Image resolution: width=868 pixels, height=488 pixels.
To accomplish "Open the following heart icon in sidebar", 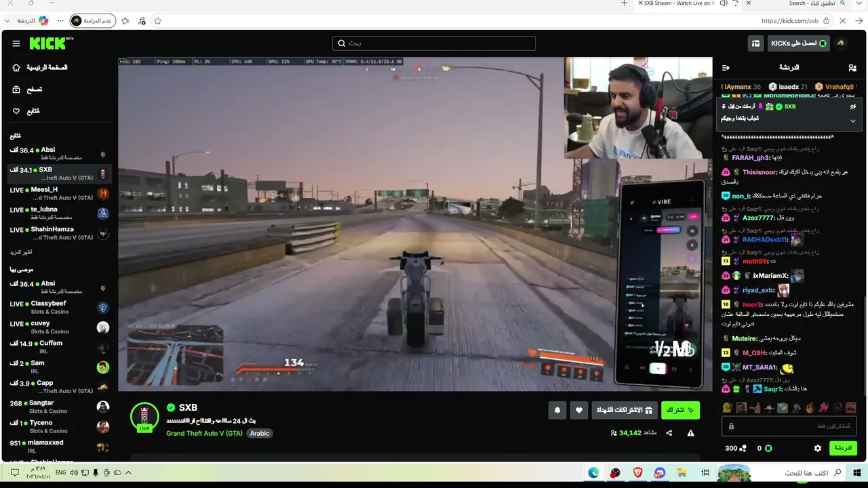I will pos(16,111).
